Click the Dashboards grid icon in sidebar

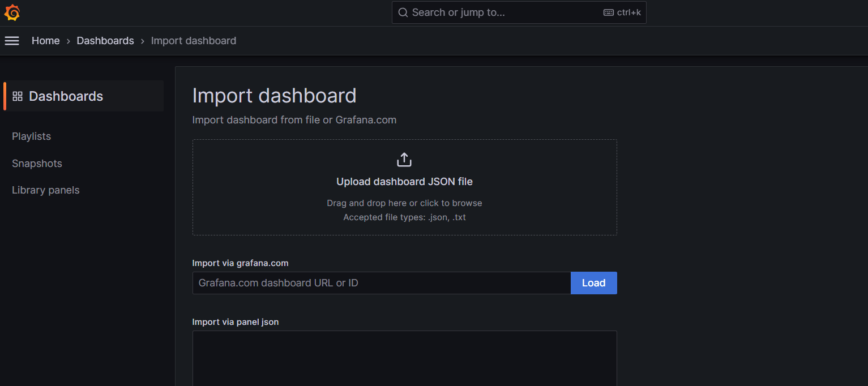point(18,96)
